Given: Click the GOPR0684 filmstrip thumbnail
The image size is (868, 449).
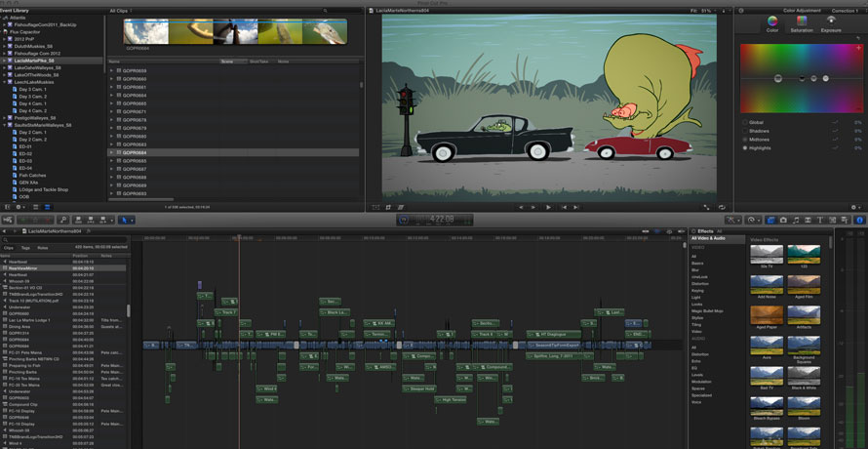Looking at the screenshot, I should (x=235, y=31).
